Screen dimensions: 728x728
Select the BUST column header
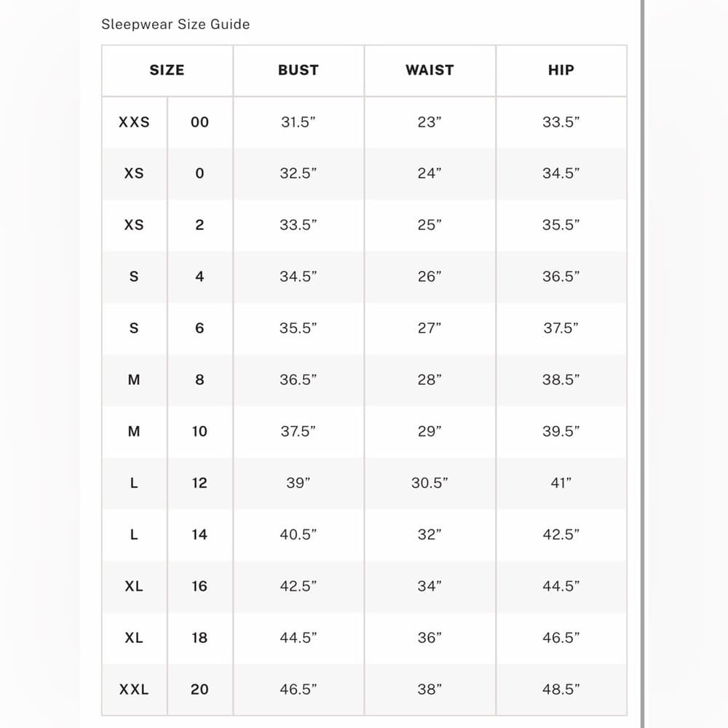pos(298,70)
